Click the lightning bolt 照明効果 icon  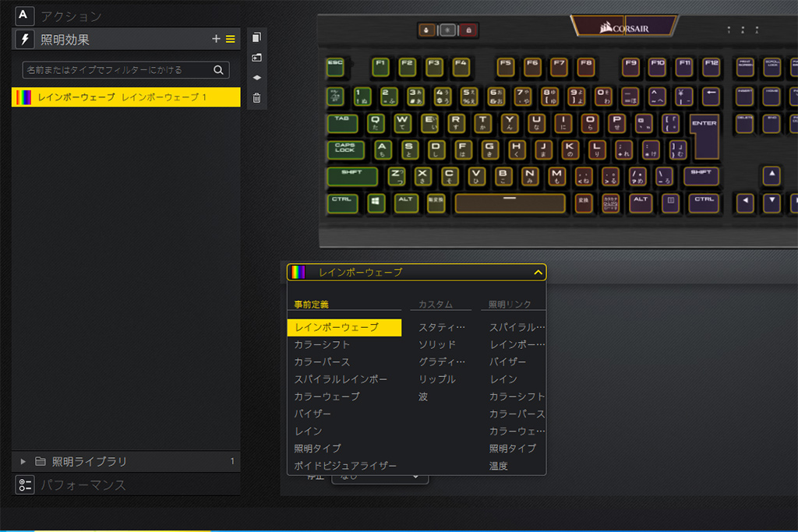25,39
